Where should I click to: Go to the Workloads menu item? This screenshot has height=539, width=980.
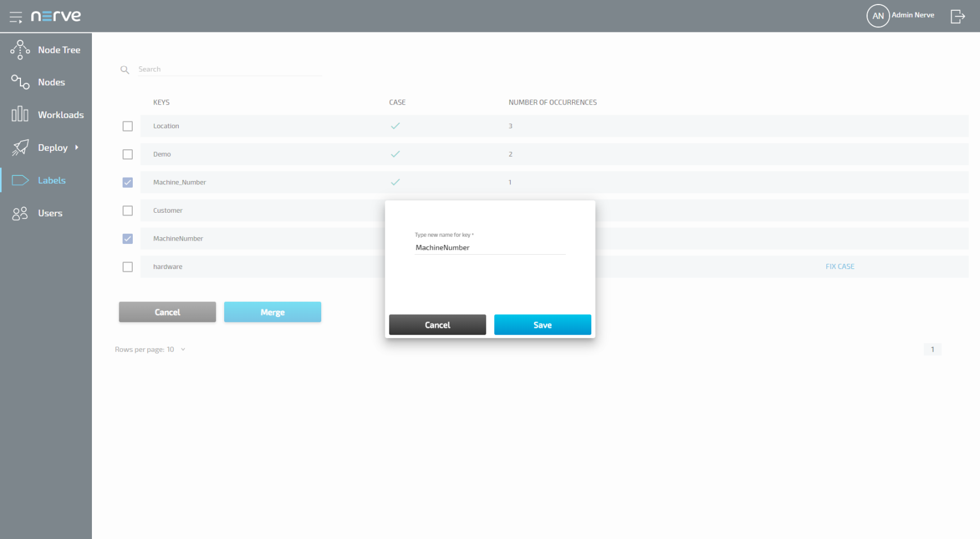[60, 115]
